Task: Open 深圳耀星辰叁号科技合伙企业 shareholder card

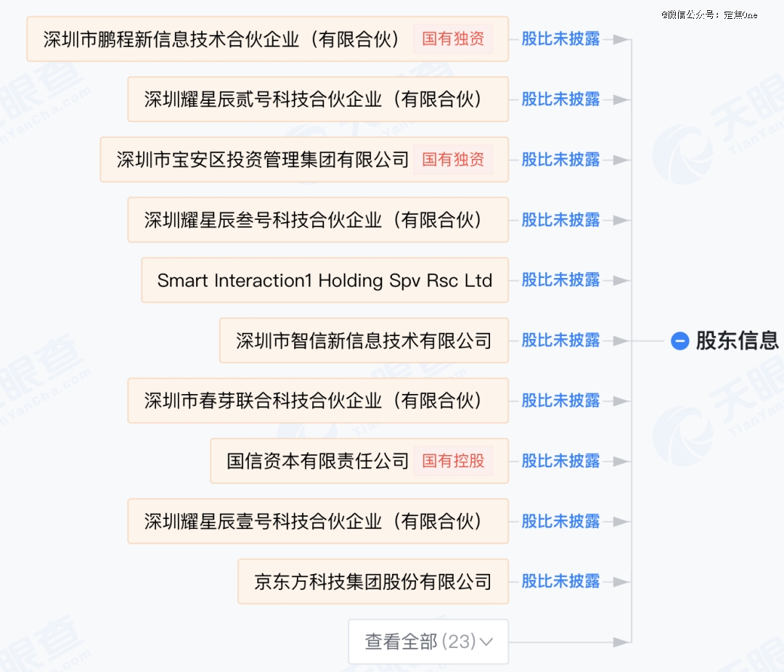Action: [x=318, y=220]
